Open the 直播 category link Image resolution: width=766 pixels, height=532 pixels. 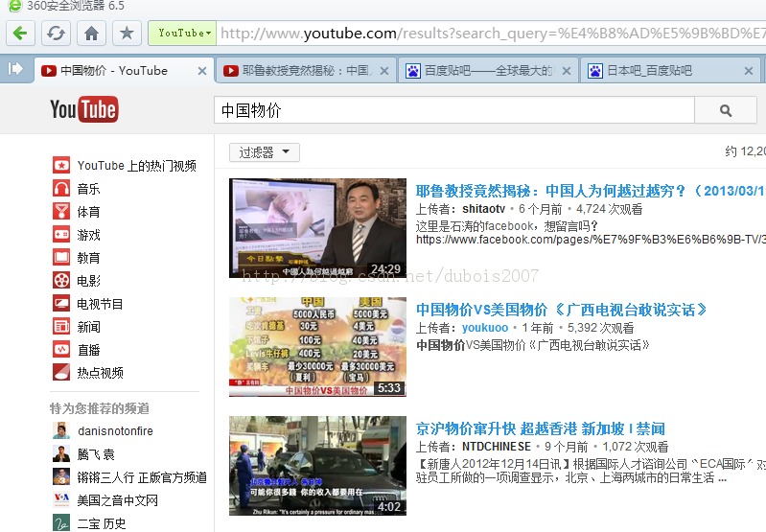click(x=88, y=350)
